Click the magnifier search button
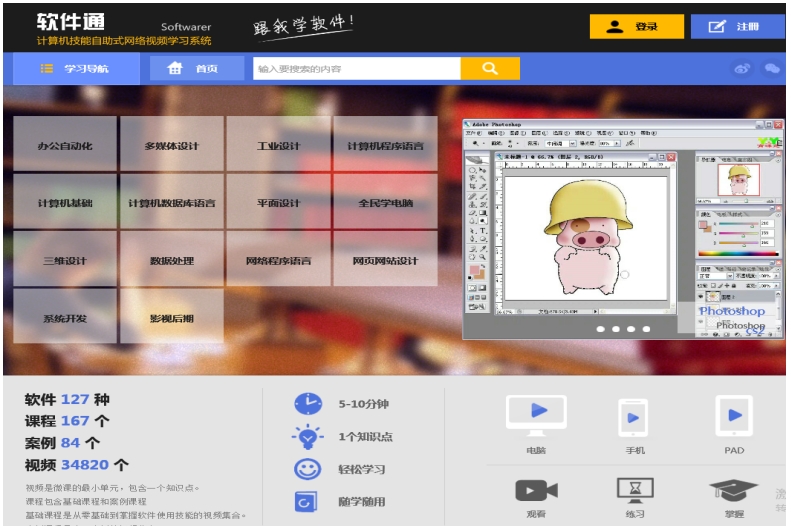The height and width of the screenshot is (532, 791). tap(489, 68)
